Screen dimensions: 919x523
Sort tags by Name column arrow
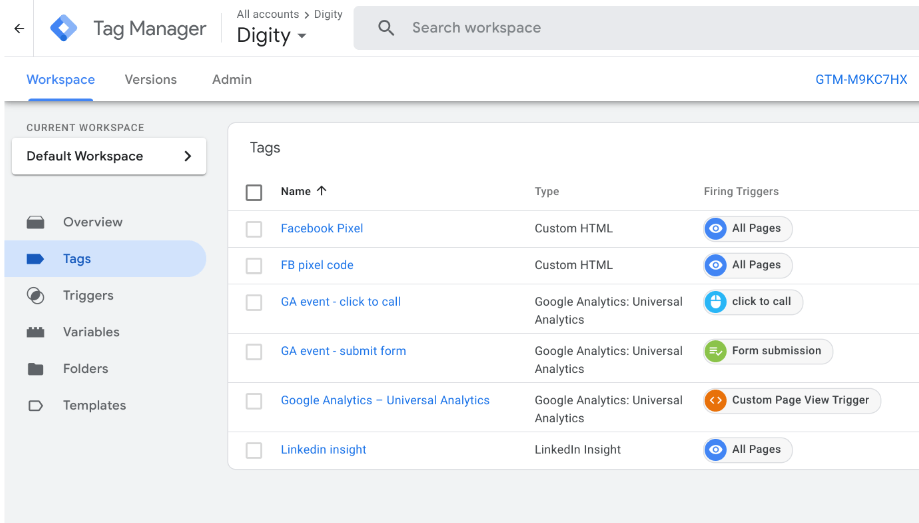(321, 191)
